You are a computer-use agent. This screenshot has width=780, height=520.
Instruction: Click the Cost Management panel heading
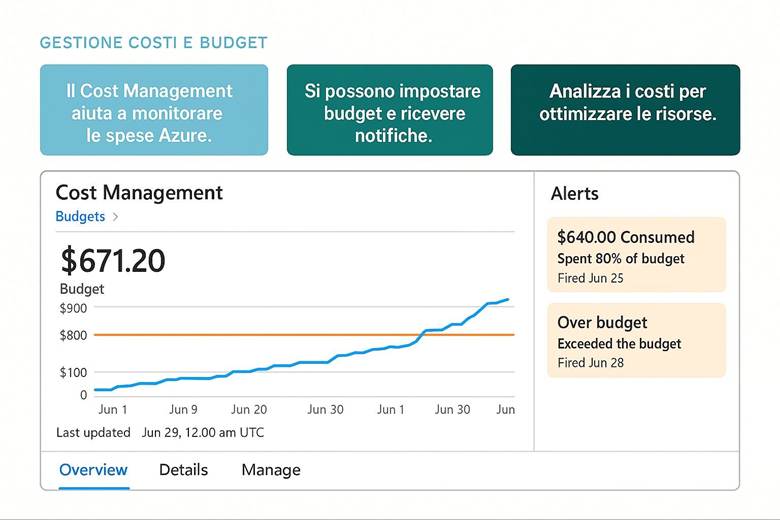pyautogui.click(x=139, y=193)
